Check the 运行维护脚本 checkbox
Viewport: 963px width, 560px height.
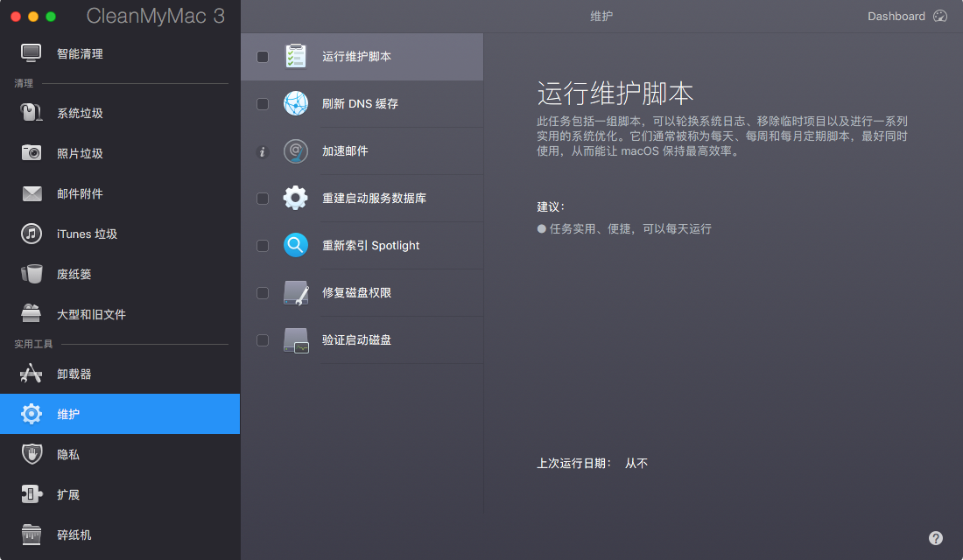coord(263,57)
